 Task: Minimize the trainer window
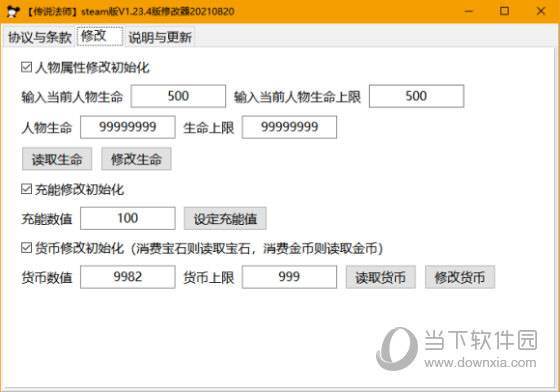(x=469, y=11)
